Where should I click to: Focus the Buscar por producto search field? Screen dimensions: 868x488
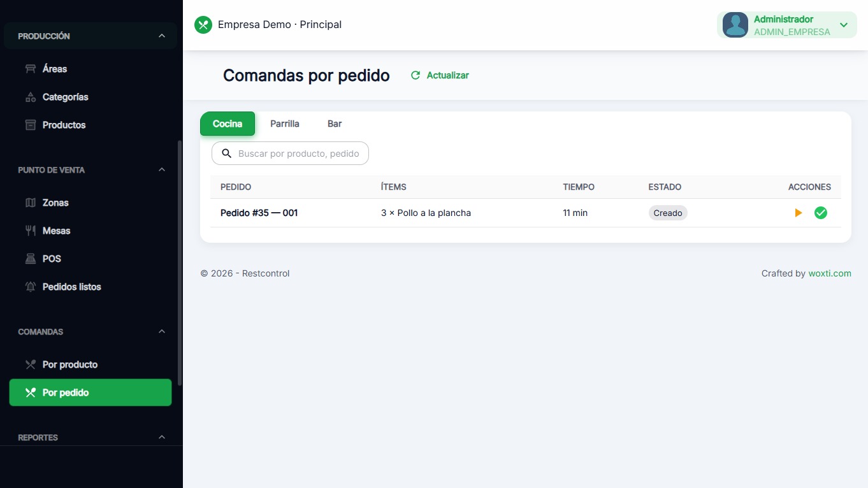click(x=298, y=154)
